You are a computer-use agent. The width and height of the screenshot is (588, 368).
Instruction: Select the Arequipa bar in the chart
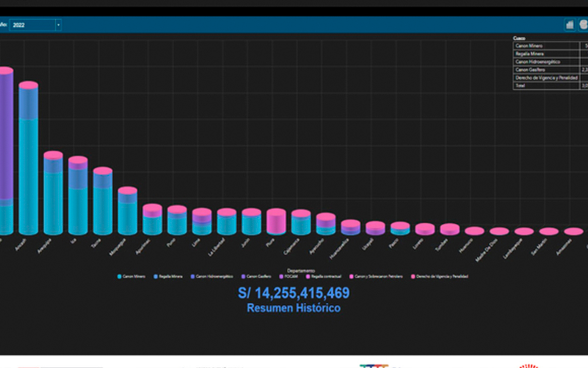point(53,193)
